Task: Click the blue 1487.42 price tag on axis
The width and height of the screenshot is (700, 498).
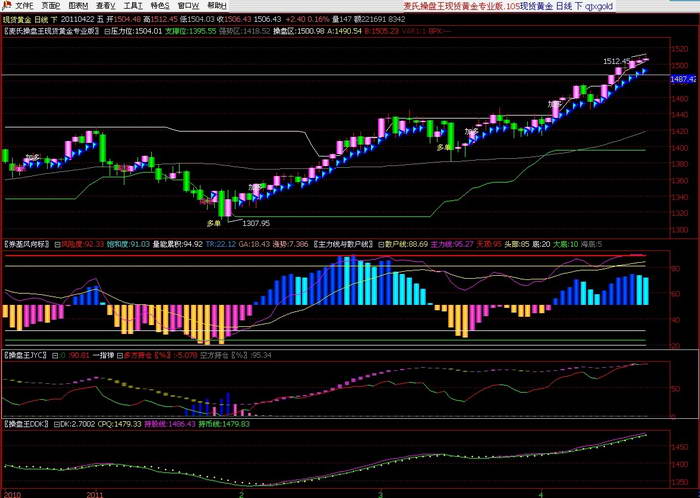Action: point(684,78)
